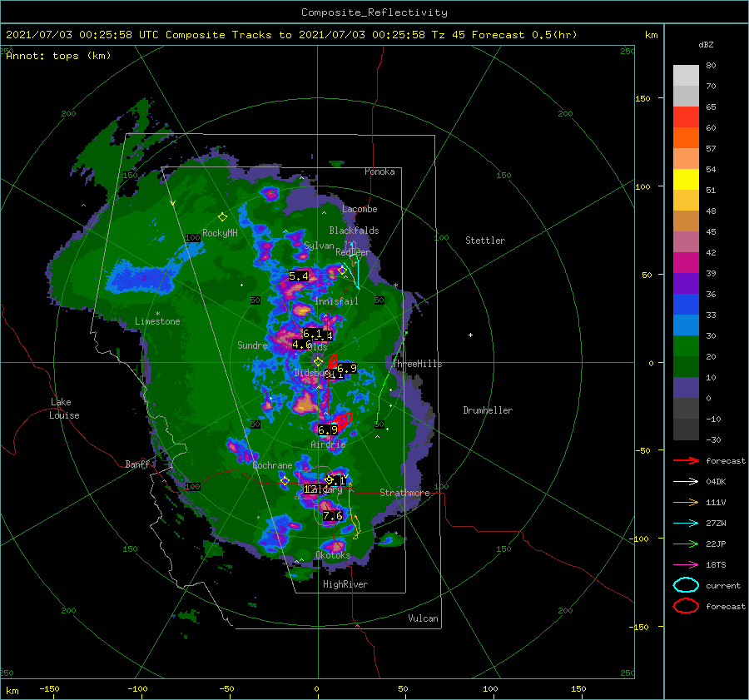Click the Sundre city label
The width and height of the screenshot is (749, 700).
click(x=252, y=345)
